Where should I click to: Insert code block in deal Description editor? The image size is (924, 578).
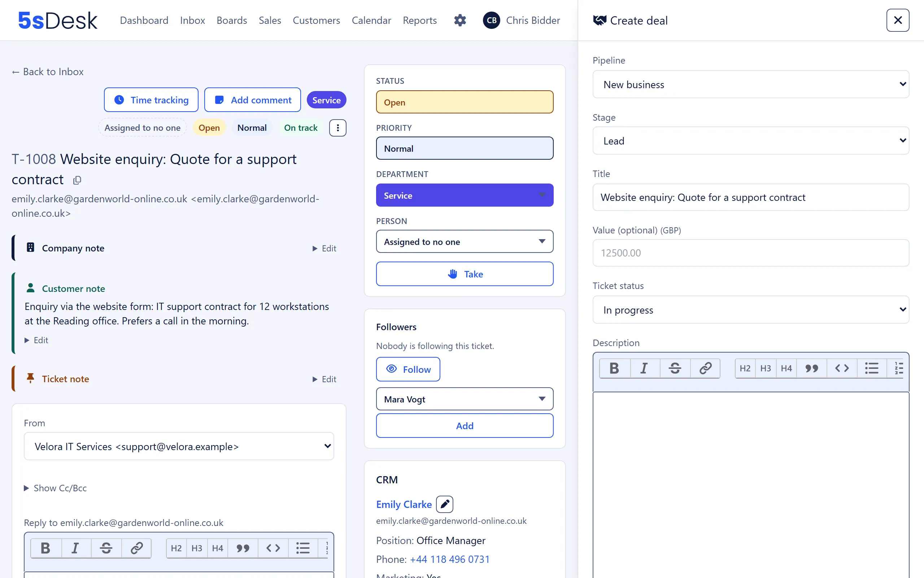[842, 368]
